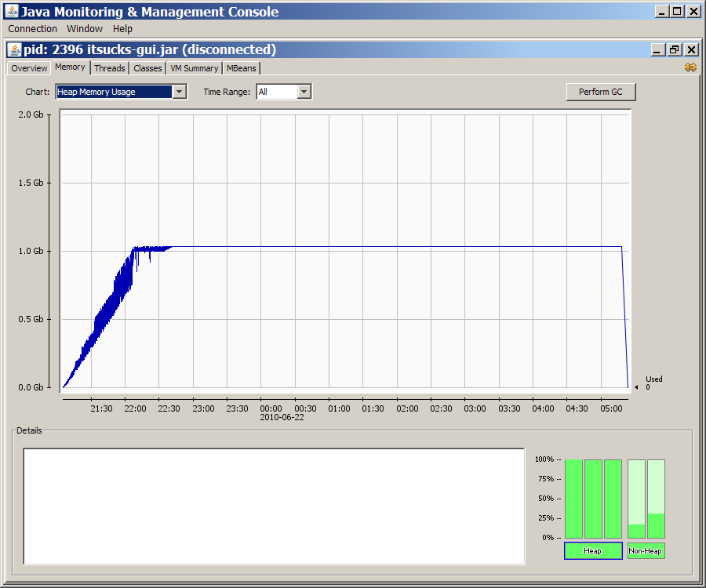
Task: Expand the Chart dropdown arrow
Action: point(179,92)
